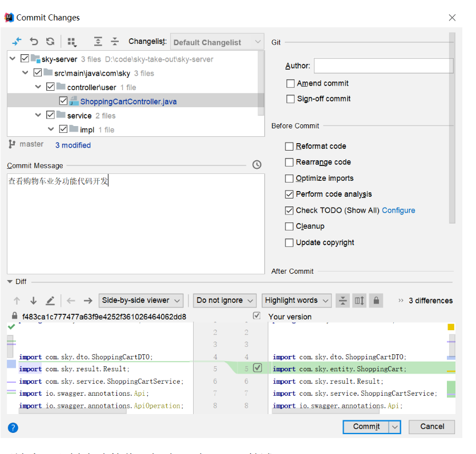476x454 pixels.
Task: Click into the Commit Message text area
Action: click(x=136, y=224)
